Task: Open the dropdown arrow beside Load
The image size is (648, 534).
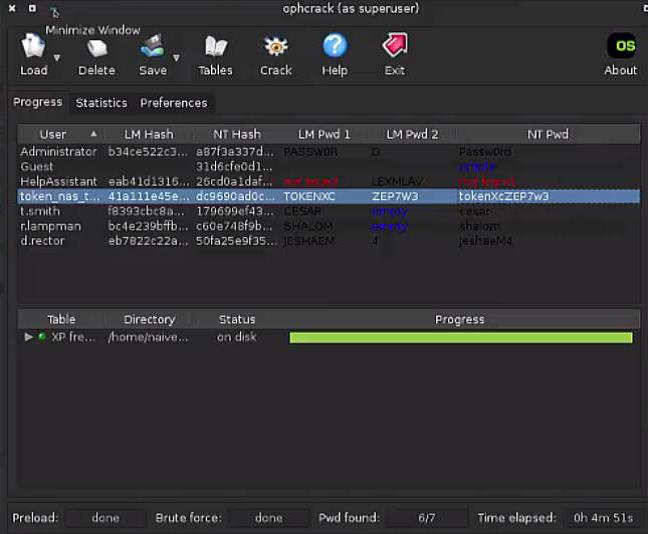Action: pyautogui.click(x=57, y=58)
